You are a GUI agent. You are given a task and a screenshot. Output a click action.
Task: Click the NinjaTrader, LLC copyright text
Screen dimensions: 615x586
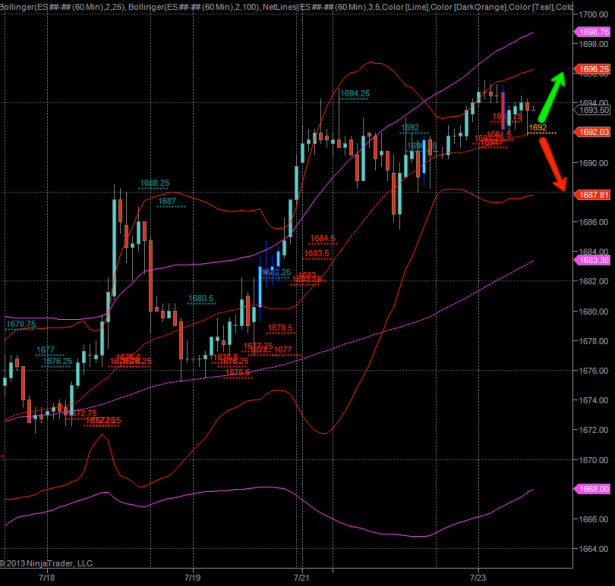click(x=50, y=565)
